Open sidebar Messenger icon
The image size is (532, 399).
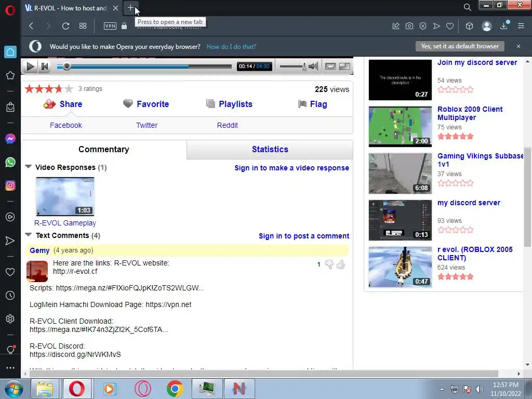(x=10, y=139)
